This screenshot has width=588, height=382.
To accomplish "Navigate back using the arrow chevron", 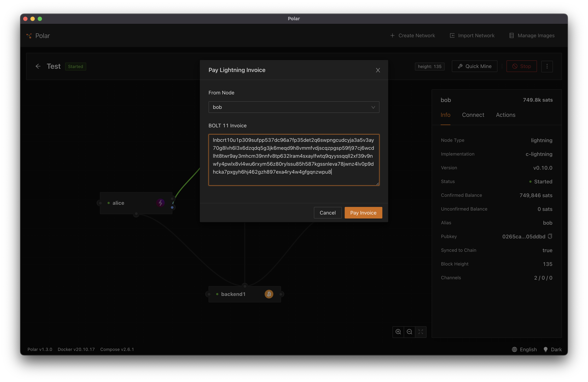I will 38,66.
